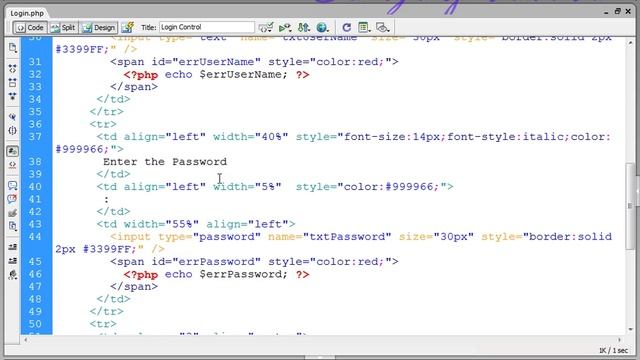Click the Collapse Full Tag icon

coord(13,69)
